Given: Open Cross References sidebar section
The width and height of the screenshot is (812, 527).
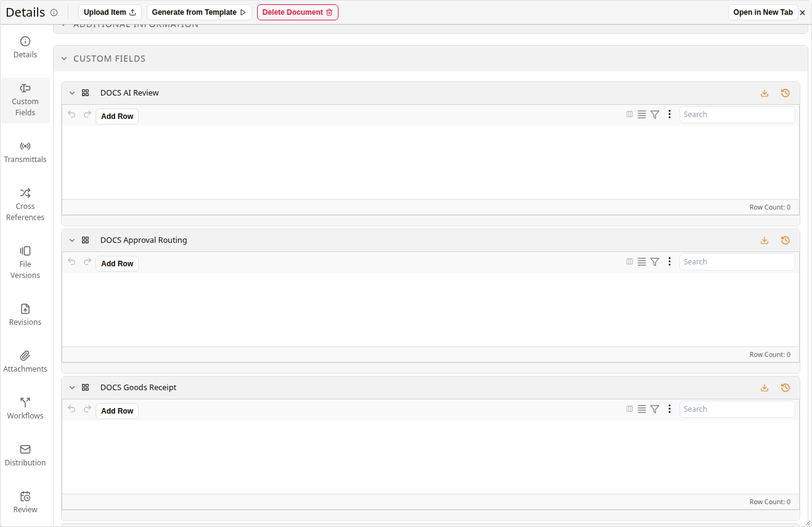Looking at the screenshot, I should tap(25, 205).
